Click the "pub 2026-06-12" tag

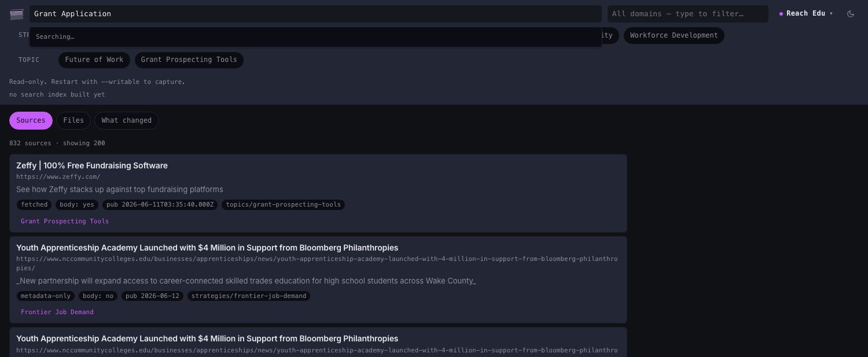click(153, 296)
